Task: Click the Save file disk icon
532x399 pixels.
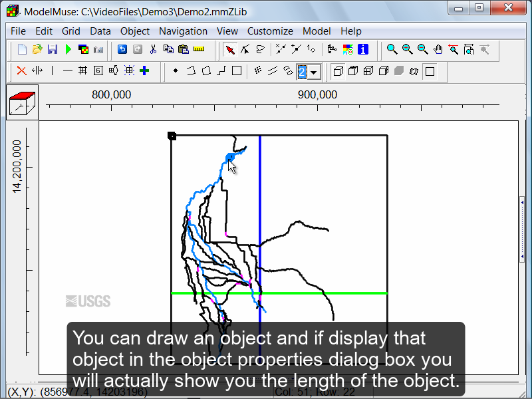Action: click(x=53, y=49)
